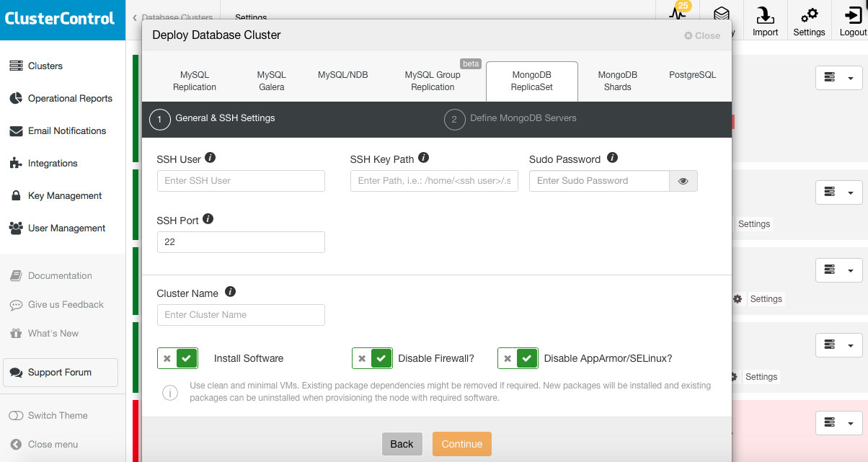
Task: Click the Deploy Database Cluster dialog title
Action: coord(216,35)
